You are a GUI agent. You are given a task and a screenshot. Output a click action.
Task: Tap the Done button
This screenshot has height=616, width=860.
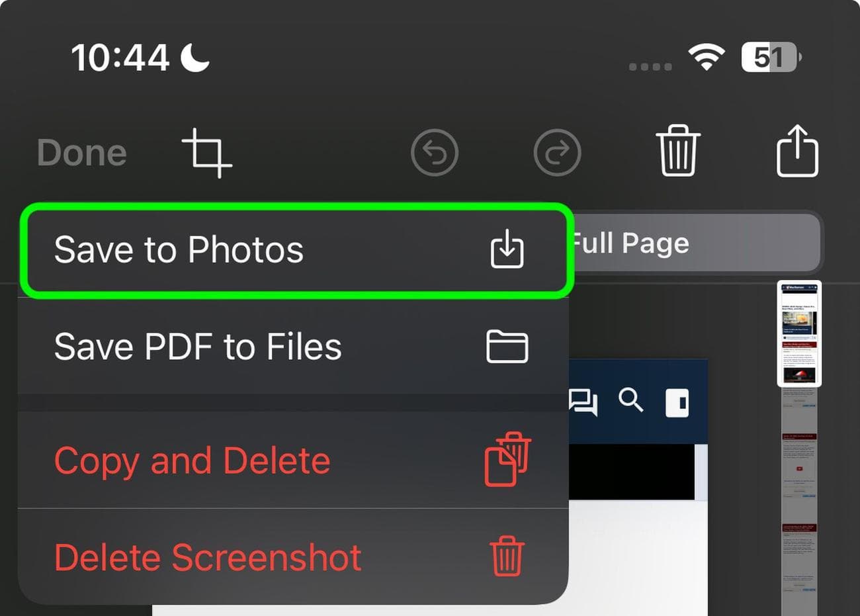click(x=81, y=152)
